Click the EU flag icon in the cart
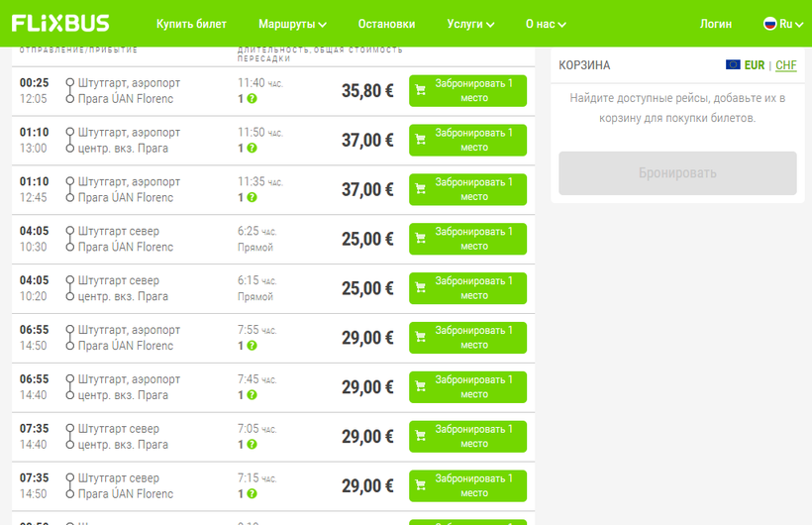The height and width of the screenshot is (525, 812). pyautogui.click(x=733, y=65)
